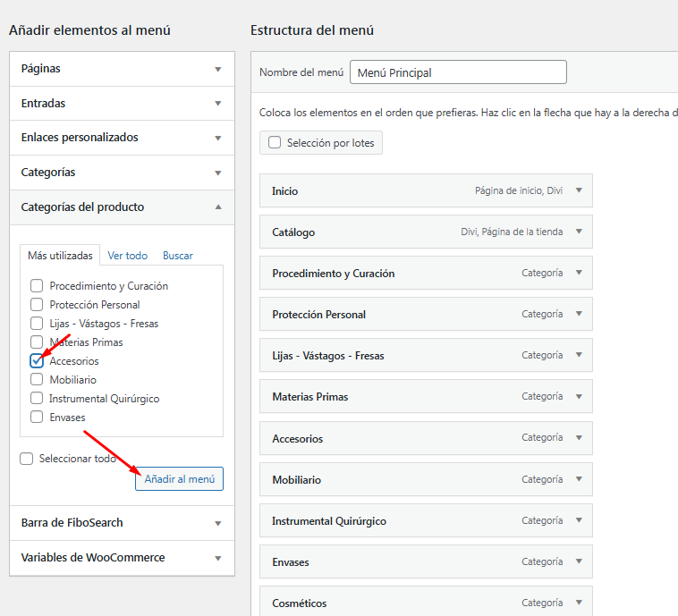Expand Variables de WooCommerce arrow
This screenshot has width=678, height=616.
pyautogui.click(x=217, y=558)
